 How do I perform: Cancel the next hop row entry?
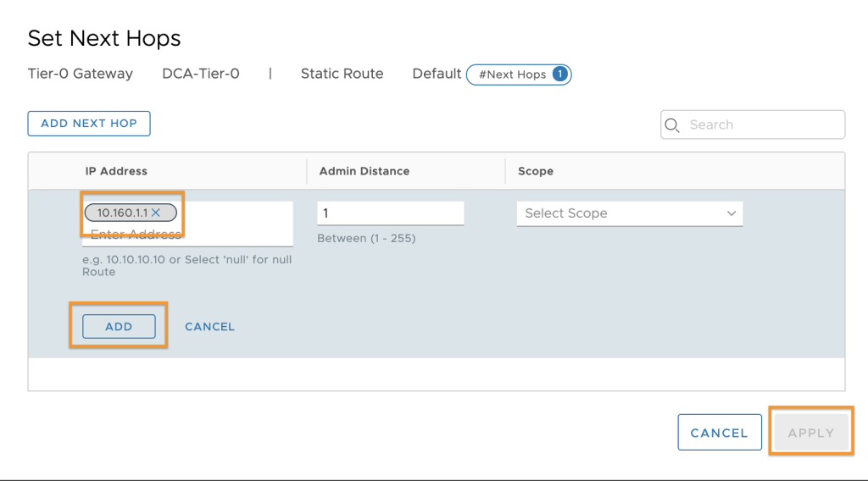(x=210, y=327)
